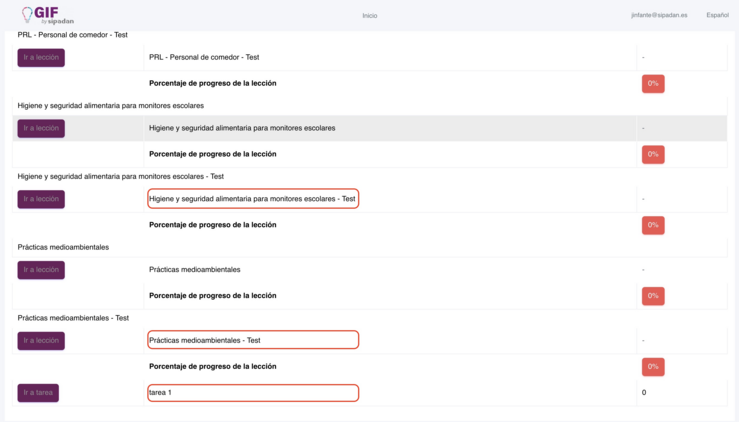
Task: Click the 'PRL - Personal de comedor - Test' row title
Action: [204, 57]
